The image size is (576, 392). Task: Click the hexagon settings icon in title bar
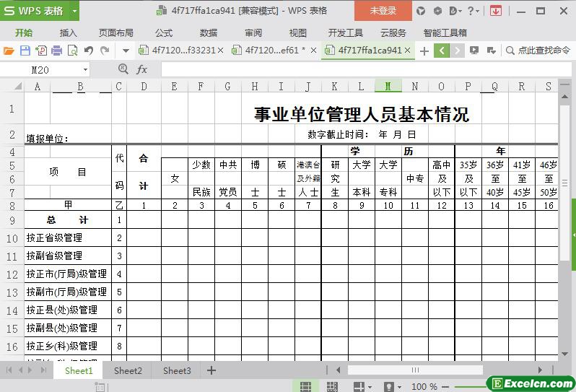[x=437, y=11]
